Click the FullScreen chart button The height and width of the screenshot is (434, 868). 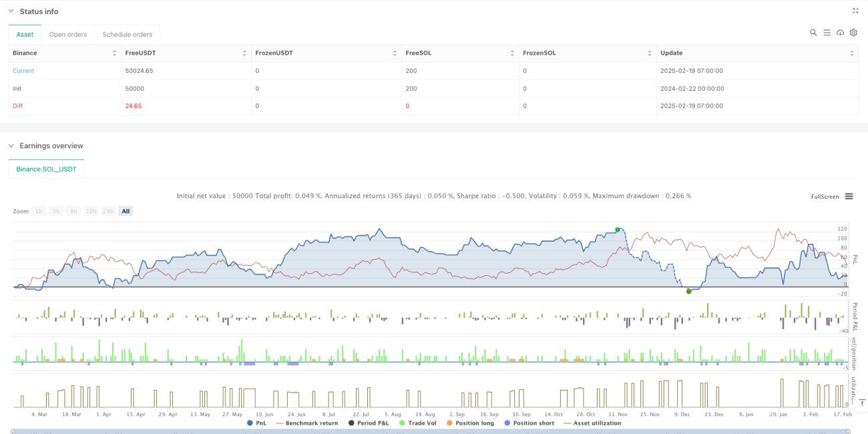pyautogui.click(x=825, y=196)
